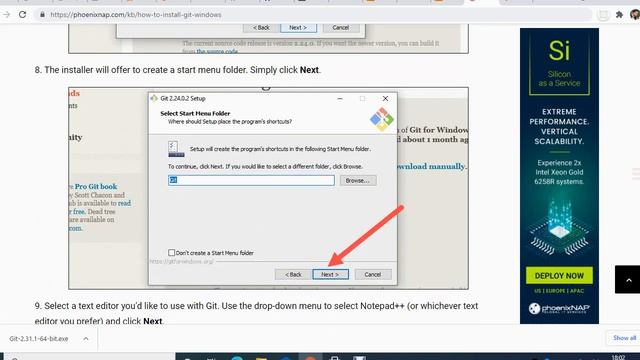
Task: Click the padlock site info icon
Action: pyautogui.click(x=42, y=15)
